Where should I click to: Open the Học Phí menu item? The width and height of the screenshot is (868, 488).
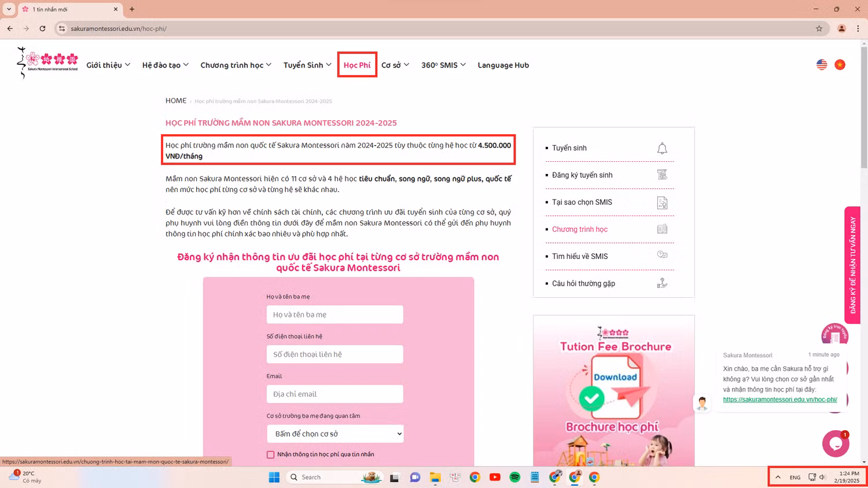(357, 65)
